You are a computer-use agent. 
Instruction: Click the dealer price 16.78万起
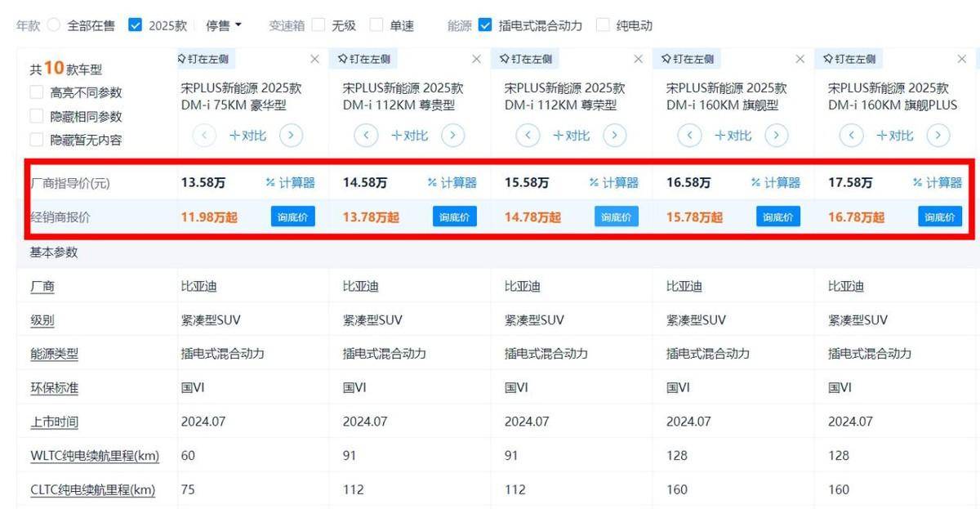click(x=857, y=217)
